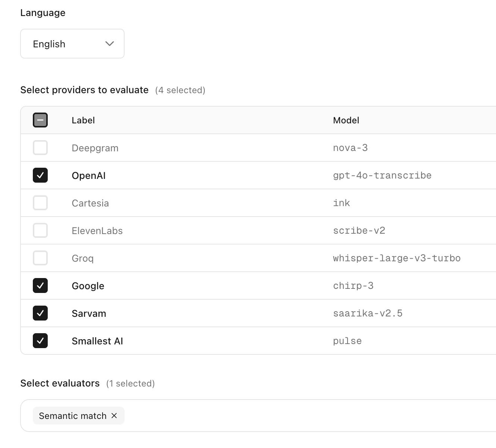
Task: Open the English language dropdown
Action: pyautogui.click(x=72, y=44)
